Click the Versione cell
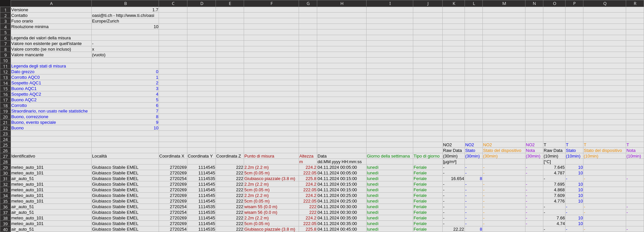Viewport: 644px width, 232px height. 51,10
